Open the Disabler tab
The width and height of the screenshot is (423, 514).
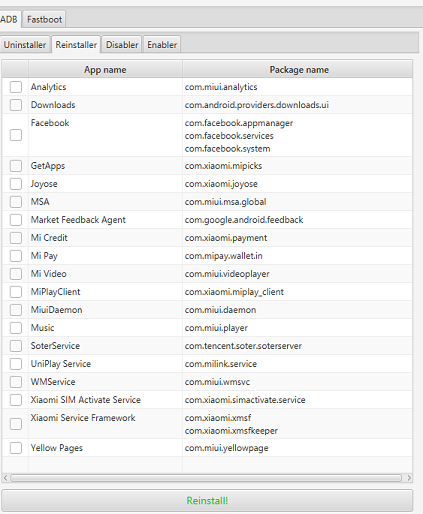pos(122,45)
